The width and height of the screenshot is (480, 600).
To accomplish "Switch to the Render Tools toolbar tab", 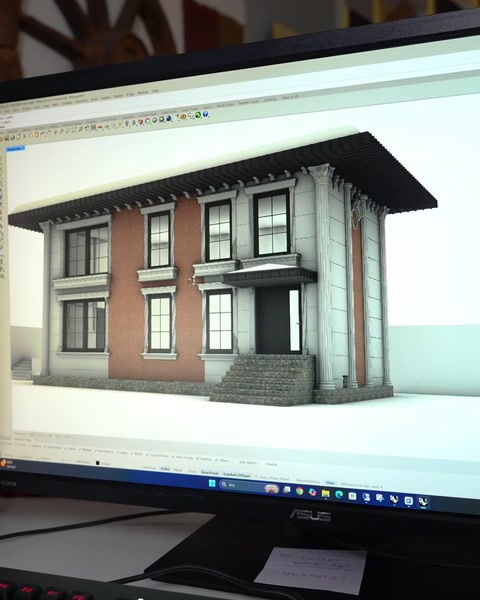I will (x=248, y=102).
